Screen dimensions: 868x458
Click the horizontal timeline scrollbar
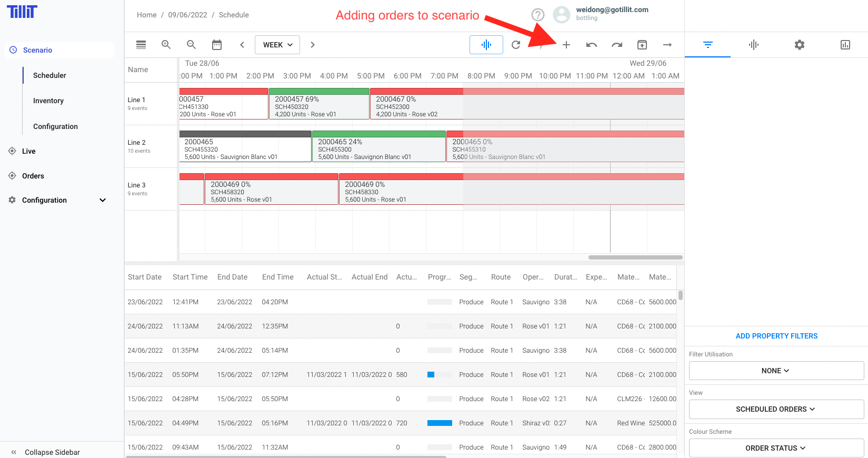[x=635, y=257]
